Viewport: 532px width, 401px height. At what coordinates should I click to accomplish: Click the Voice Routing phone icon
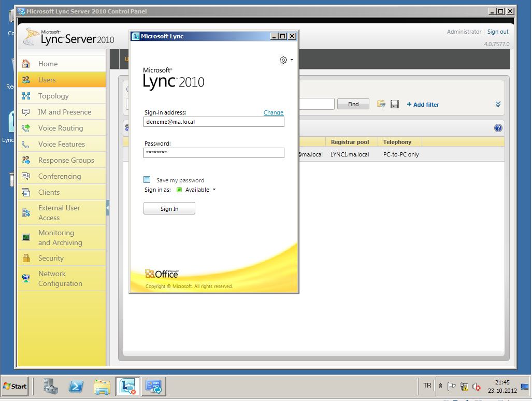pos(26,128)
